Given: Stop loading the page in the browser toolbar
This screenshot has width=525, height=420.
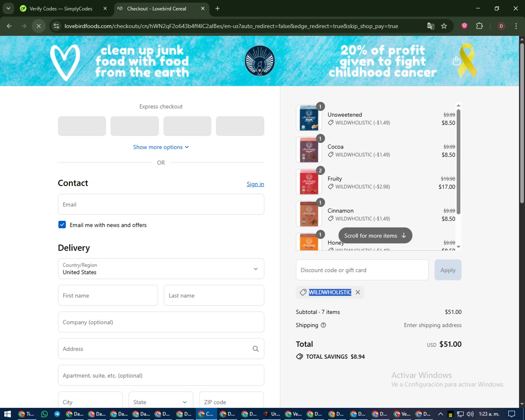Looking at the screenshot, I should pos(39,26).
